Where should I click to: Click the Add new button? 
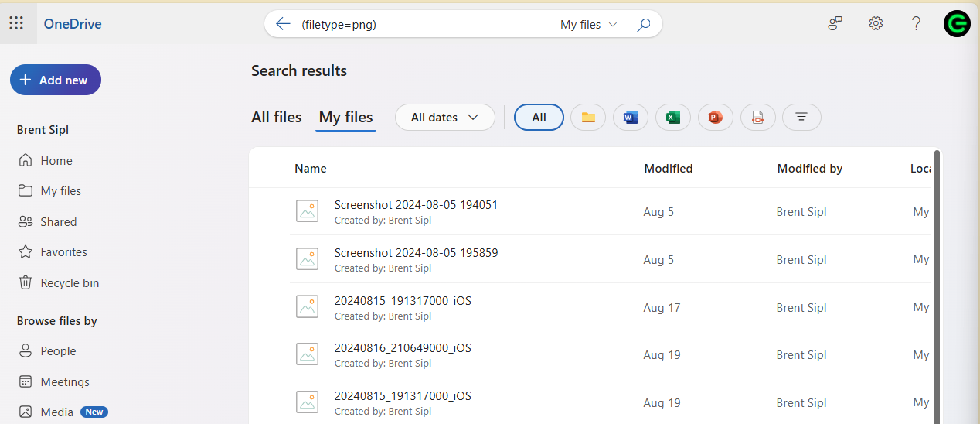[56, 80]
